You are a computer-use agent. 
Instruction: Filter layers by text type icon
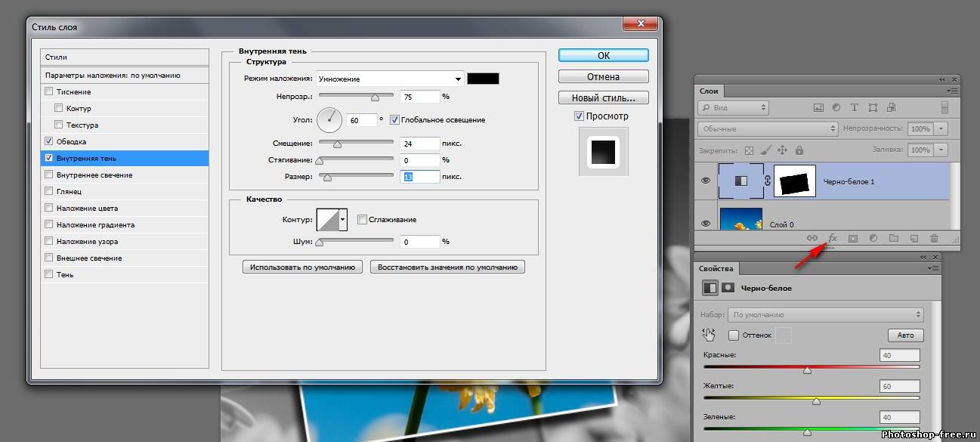[x=855, y=108]
